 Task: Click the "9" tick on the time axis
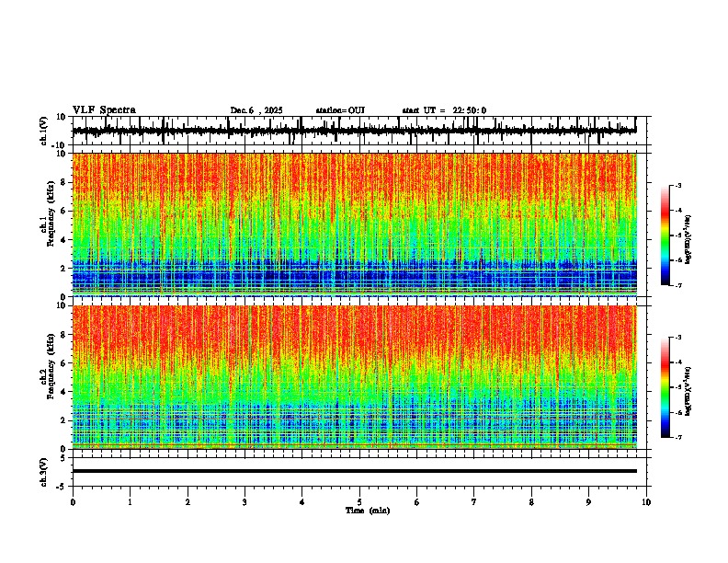point(588,502)
